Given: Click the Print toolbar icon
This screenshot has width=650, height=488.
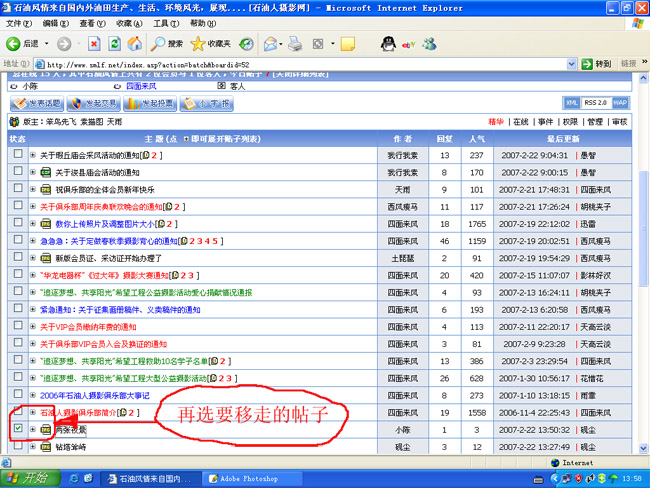Looking at the screenshot, I should pos(295,44).
